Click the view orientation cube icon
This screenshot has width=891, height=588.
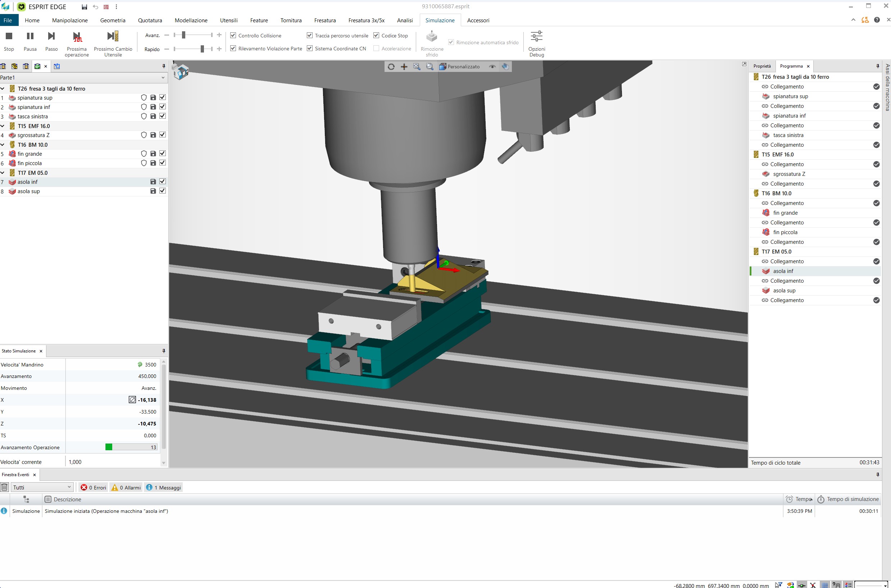point(181,71)
